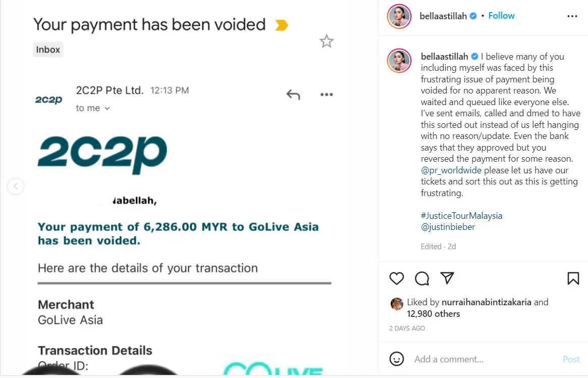Open the #JusticeTourMalaysia hashtag

click(x=461, y=216)
